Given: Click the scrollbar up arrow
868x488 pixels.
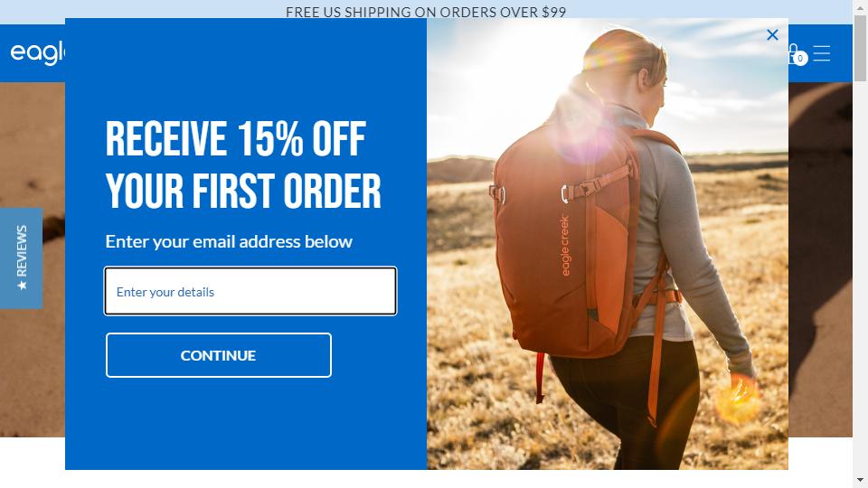Looking at the screenshot, I should pyautogui.click(x=860, y=5).
